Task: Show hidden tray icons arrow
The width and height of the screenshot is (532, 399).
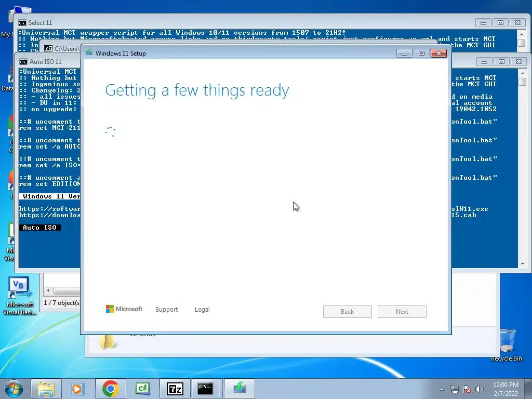Action: (442, 389)
